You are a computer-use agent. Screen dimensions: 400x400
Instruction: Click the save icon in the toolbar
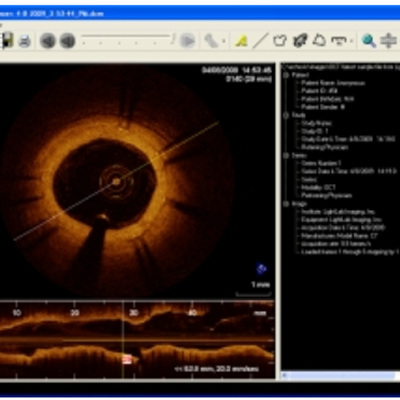[7, 41]
